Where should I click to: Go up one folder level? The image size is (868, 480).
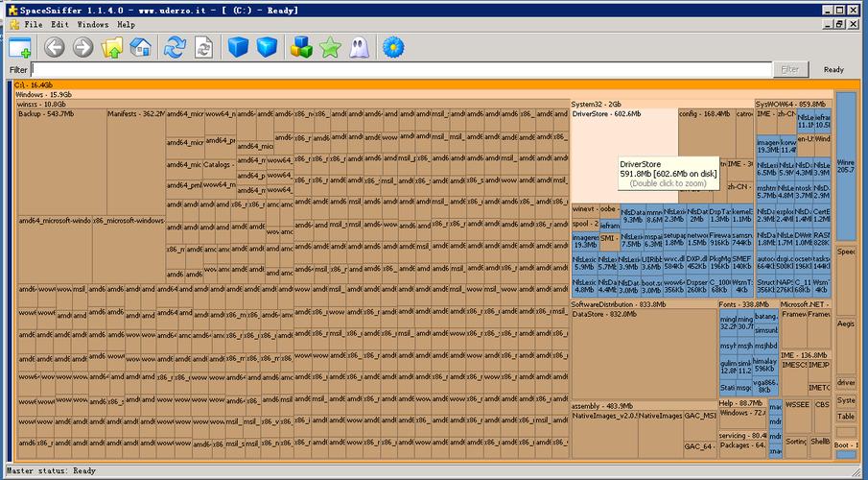[x=112, y=47]
